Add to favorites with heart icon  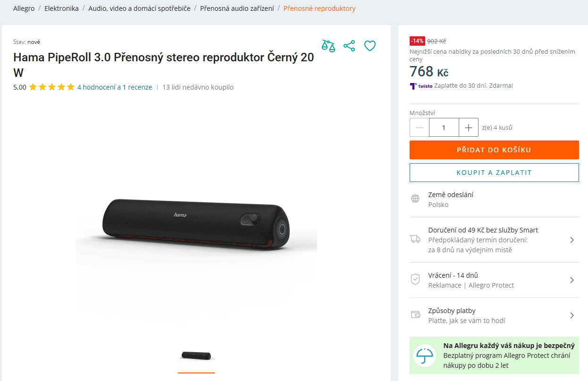pos(370,46)
